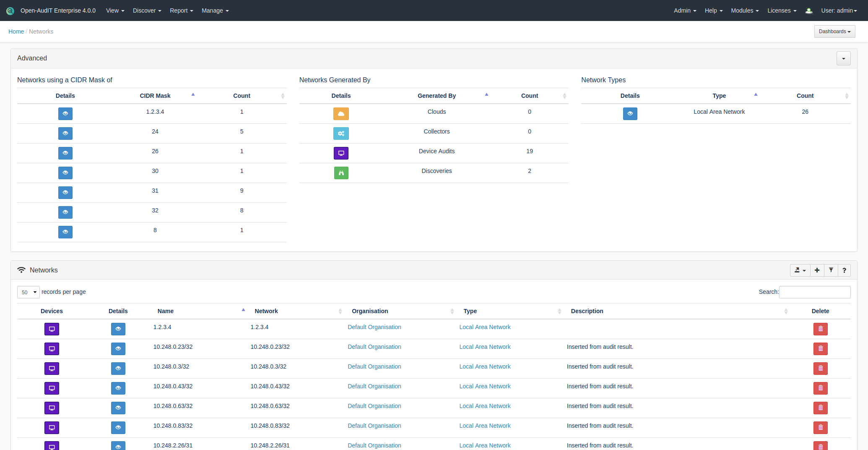Open the Report menu
The image size is (868, 450).
point(181,10)
